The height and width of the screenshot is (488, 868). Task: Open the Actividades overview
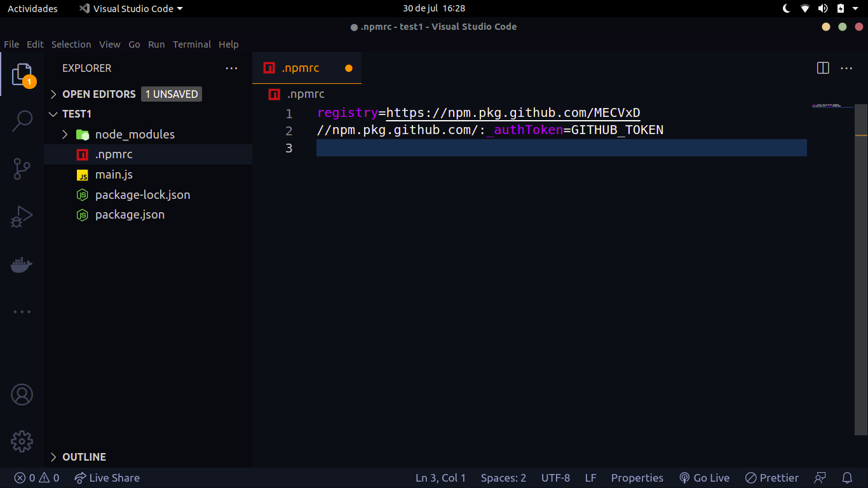click(32, 8)
